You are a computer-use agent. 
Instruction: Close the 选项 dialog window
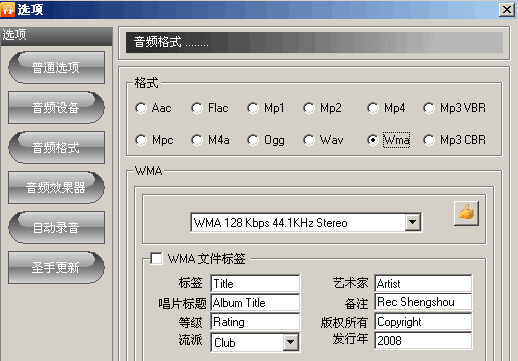pos(507,9)
